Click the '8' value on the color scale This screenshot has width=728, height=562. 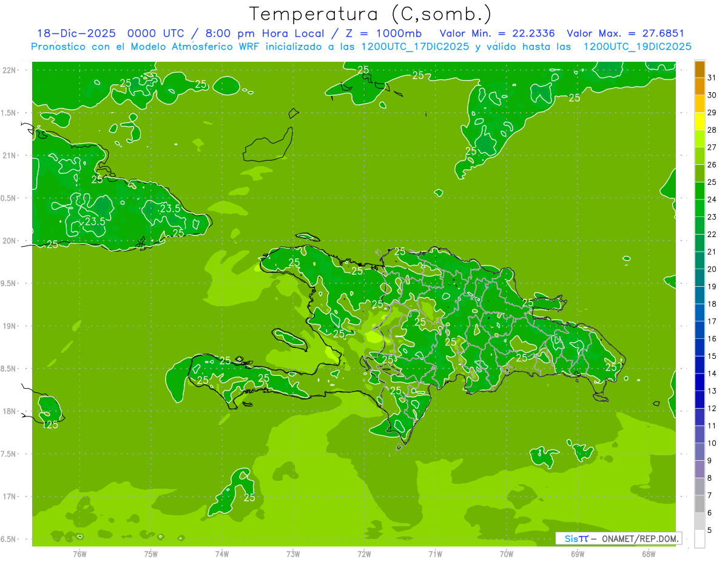pos(709,478)
